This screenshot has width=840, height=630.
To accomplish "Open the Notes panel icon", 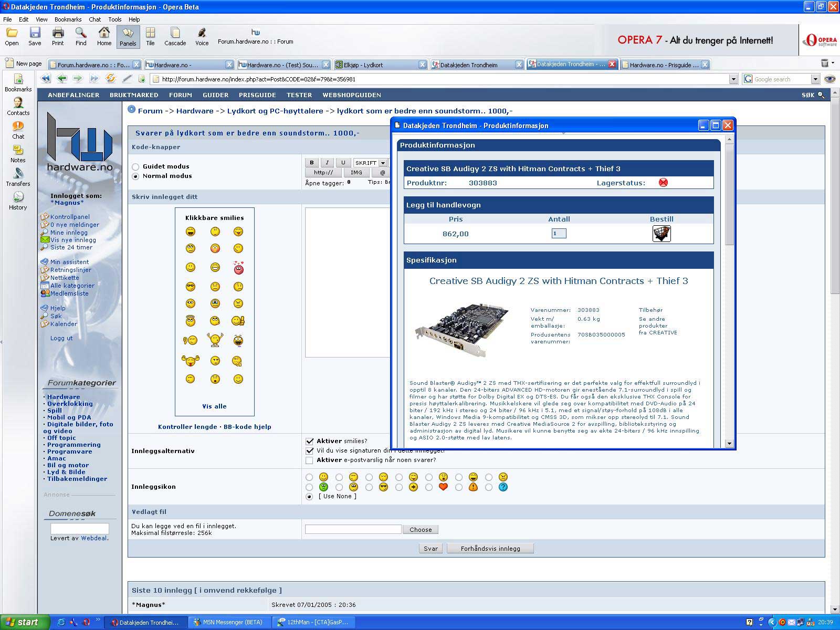I will tap(18, 153).
